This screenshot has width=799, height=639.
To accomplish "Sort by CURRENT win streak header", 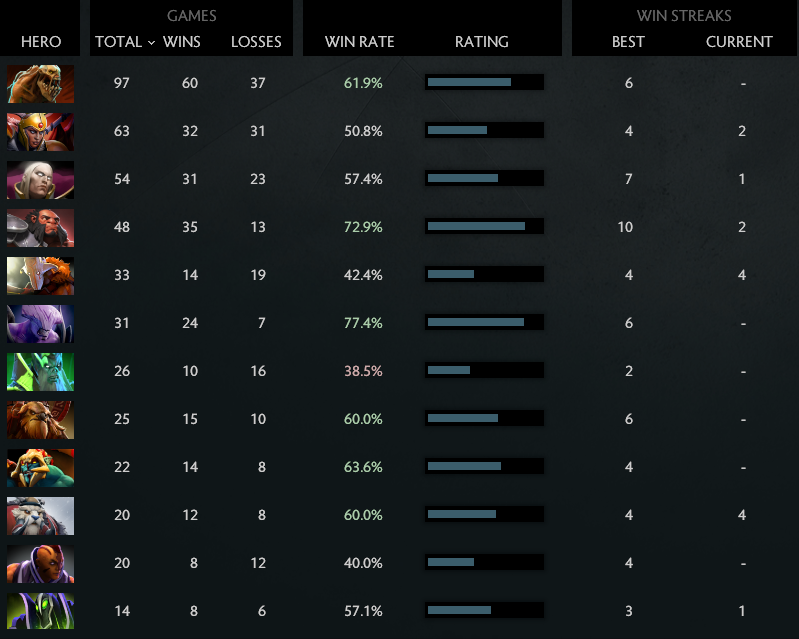I will [x=739, y=42].
